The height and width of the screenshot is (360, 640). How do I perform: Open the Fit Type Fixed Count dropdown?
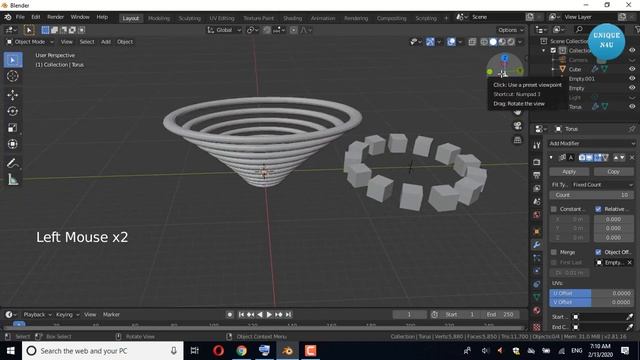pos(602,185)
